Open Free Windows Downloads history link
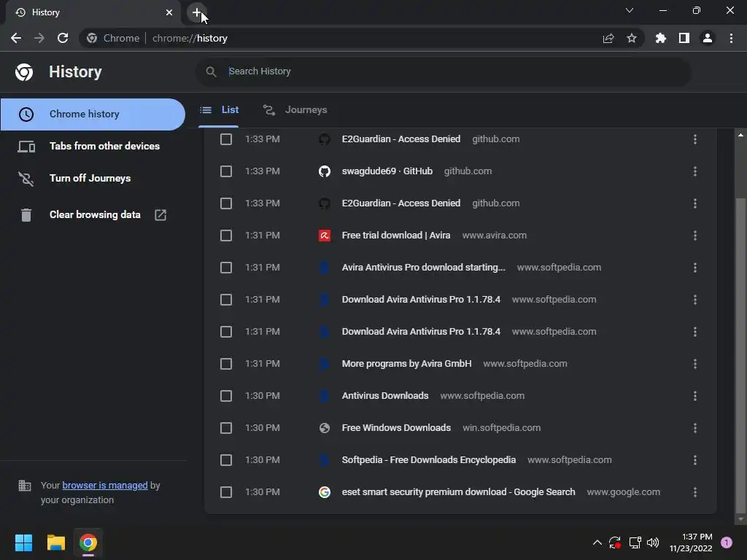This screenshot has height=560, width=747. 396,428
